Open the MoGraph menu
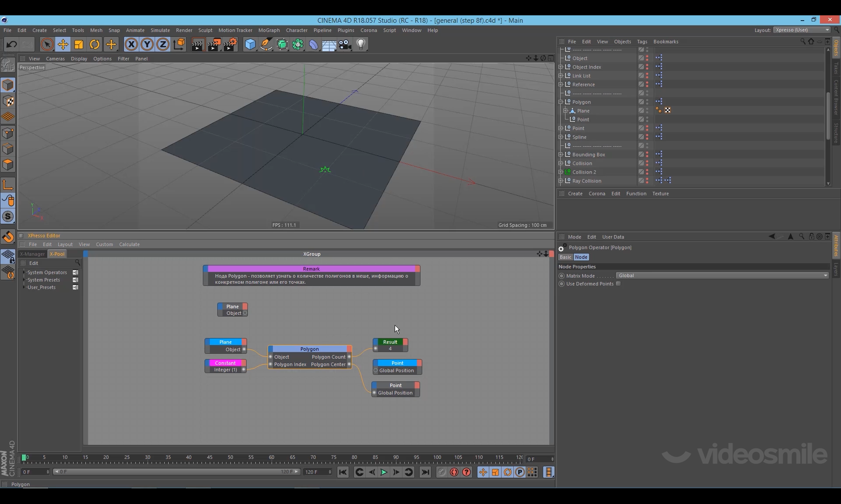This screenshot has width=841, height=504. pos(269,30)
